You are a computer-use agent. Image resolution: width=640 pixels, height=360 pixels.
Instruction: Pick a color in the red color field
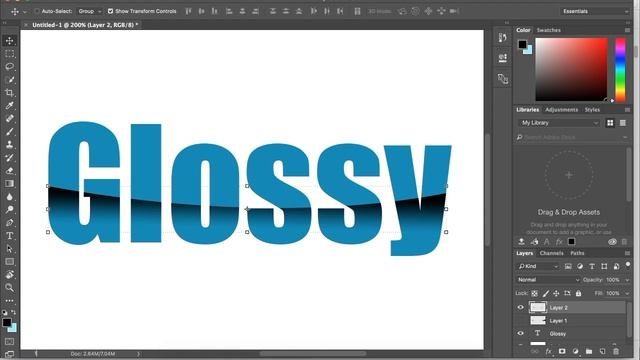pyautogui.click(x=571, y=69)
